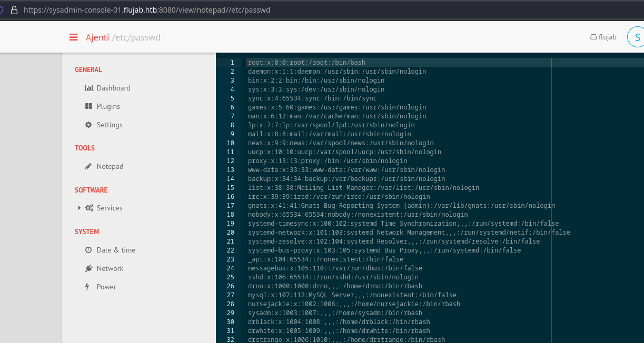Click the Plugins grid icon
This screenshot has height=343, width=644.
[x=89, y=106]
